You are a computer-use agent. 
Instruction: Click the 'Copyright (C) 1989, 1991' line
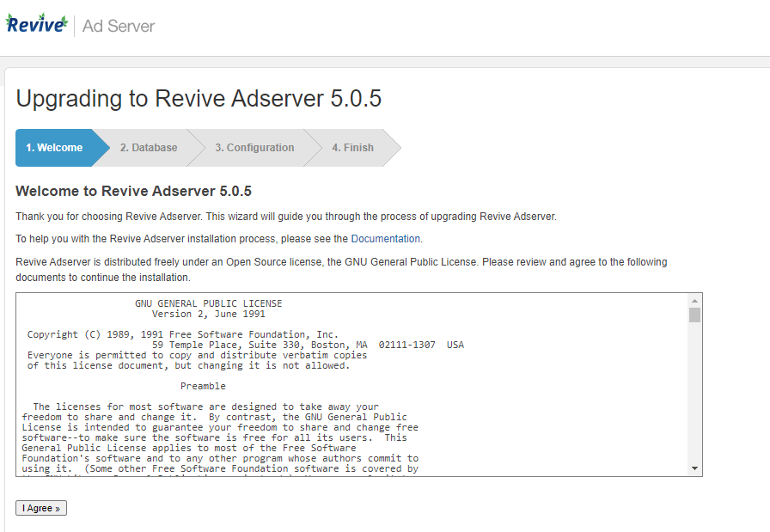pos(183,334)
